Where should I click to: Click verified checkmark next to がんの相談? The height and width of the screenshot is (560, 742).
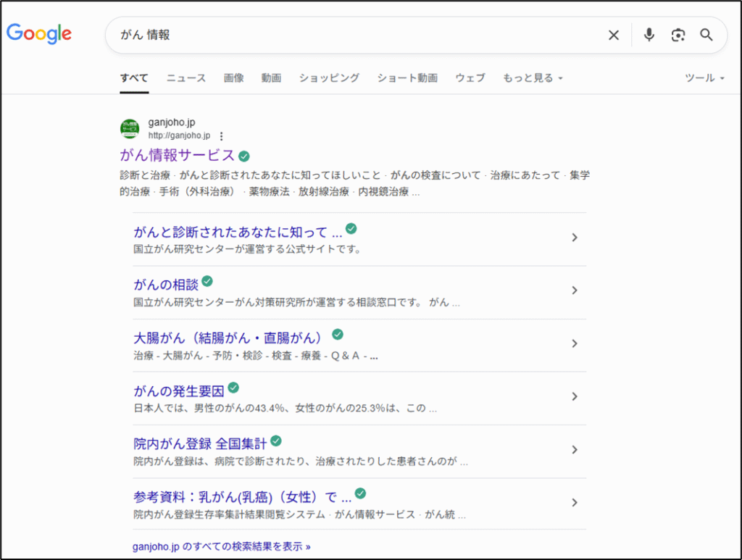point(207,282)
